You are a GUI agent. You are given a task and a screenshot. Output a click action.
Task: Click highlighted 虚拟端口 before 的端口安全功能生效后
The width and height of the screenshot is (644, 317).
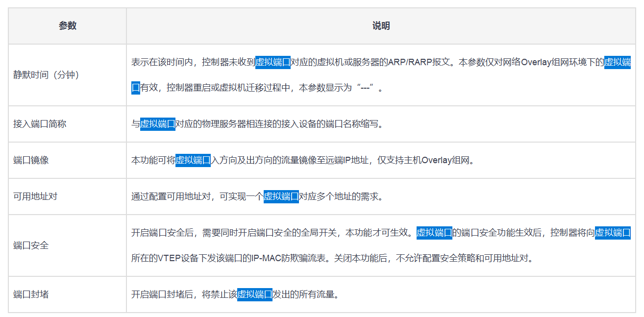[434, 233]
